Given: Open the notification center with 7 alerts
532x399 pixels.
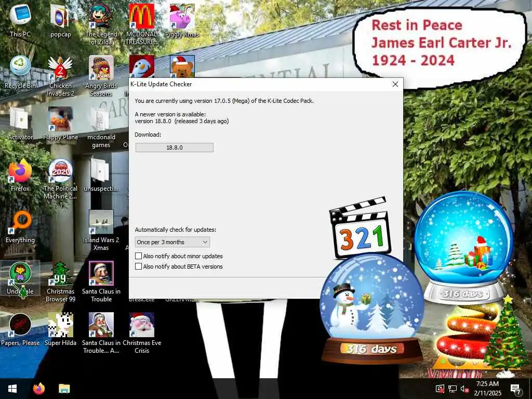Looking at the screenshot, I should [516, 389].
